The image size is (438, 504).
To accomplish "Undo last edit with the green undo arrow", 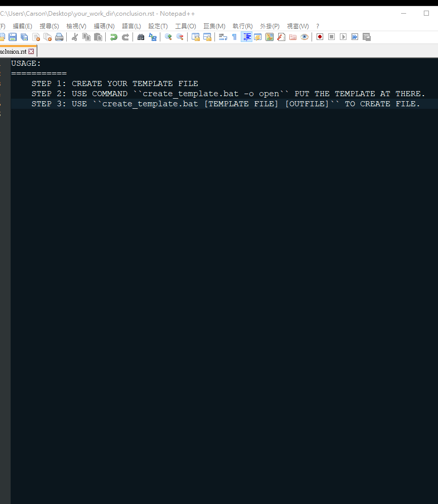I will (x=113, y=36).
